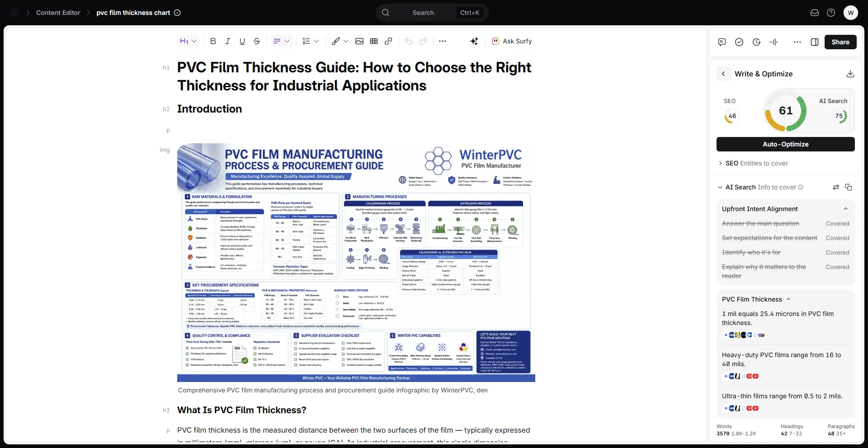The height and width of the screenshot is (448, 868).
Task: Open the text alignment dropdown
Action: 281,41
